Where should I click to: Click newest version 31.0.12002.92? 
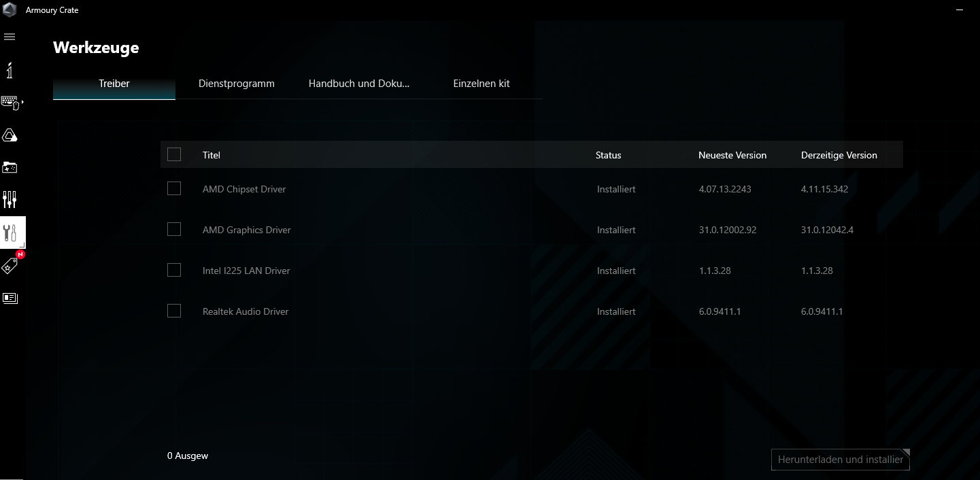(x=728, y=230)
